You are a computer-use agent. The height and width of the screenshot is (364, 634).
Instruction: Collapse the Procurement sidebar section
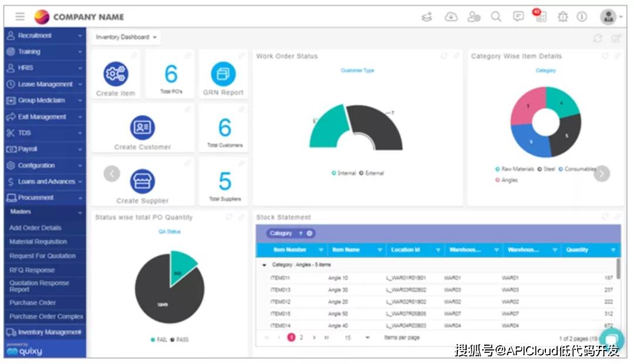point(45,198)
